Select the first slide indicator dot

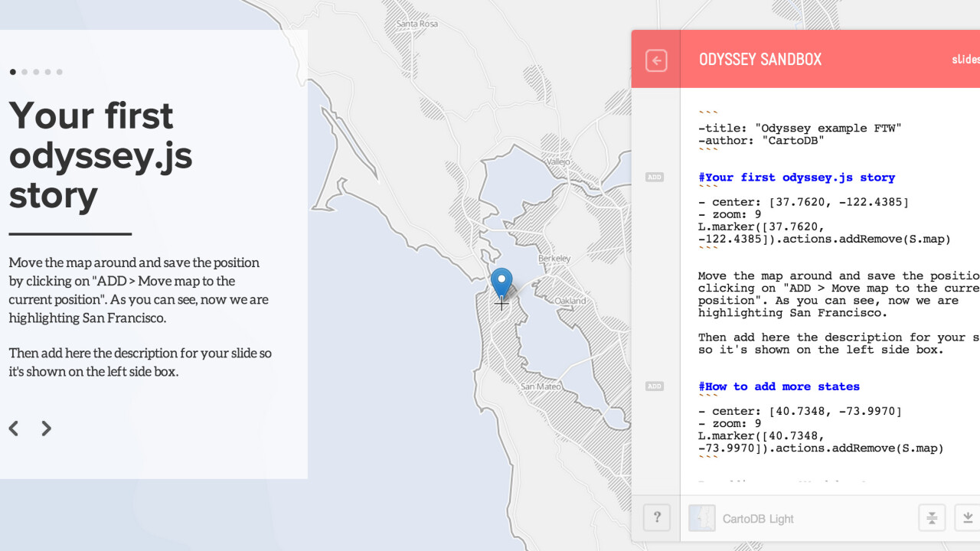pos(13,72)
